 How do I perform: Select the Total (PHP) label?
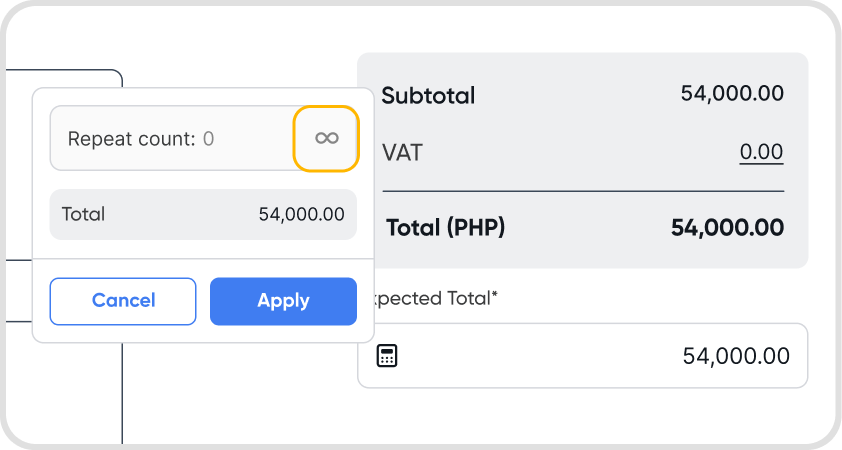445,228
